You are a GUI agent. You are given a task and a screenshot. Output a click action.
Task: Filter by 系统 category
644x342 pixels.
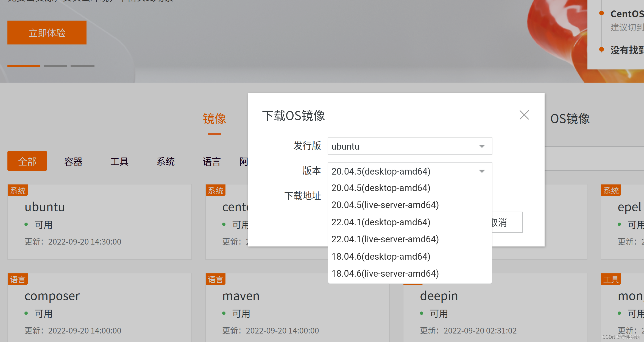[166, 161]
